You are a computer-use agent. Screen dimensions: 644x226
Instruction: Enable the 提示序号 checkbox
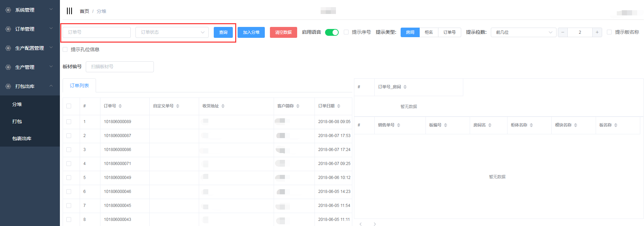pyautogui.click(x=346, y=32)
